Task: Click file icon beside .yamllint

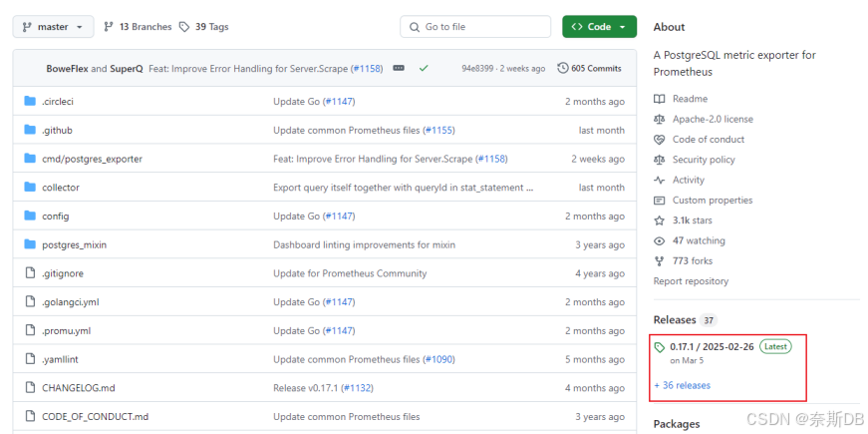Action: click(x=30, y=359)
